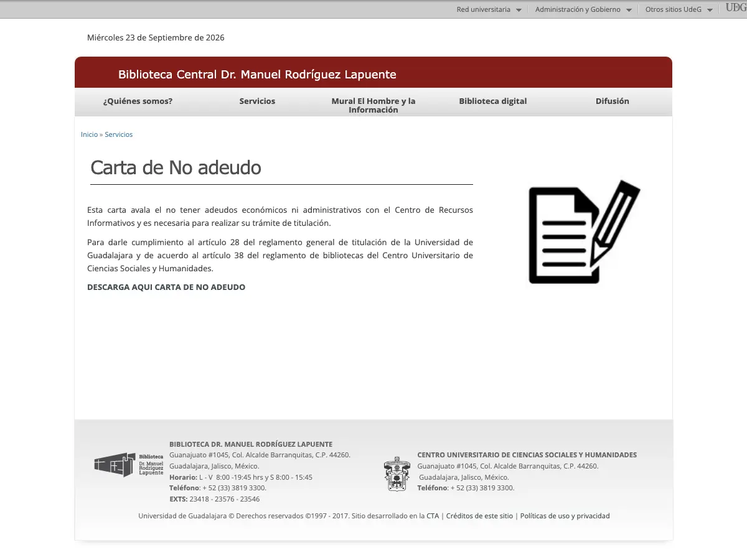747x560 pixels.
Task: Expand the Administración y Gobierno dropdown
Action: pyautogui.click(x=583, y=9)
